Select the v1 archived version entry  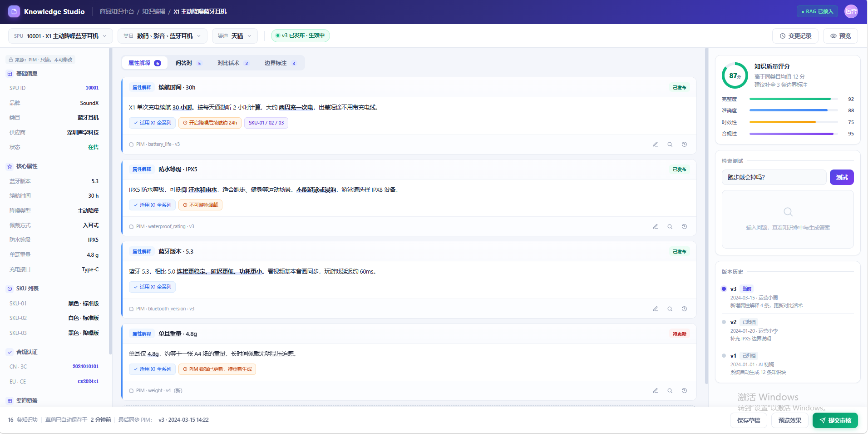pyautogui.click(x=787, y=364)
